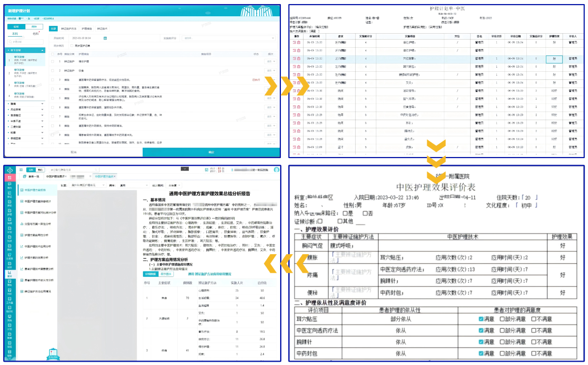Image resolution: width=588 pixels, height=365 pixels.
Task: Click the pink grid icon in sidebar
Action: pos(10,178)
